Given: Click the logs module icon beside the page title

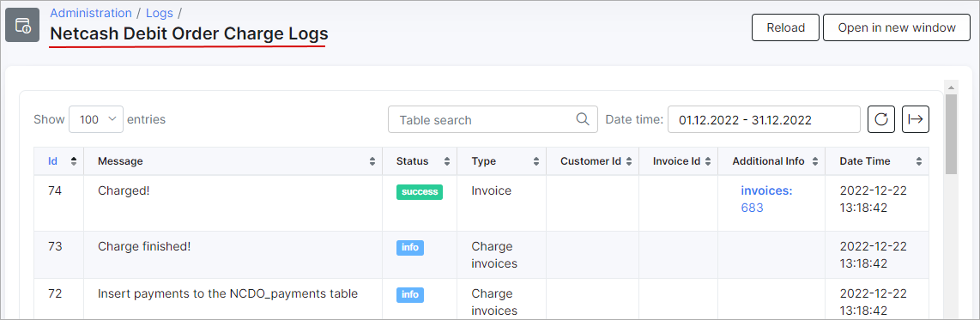Looking at the screenshot, I should 22,26.
